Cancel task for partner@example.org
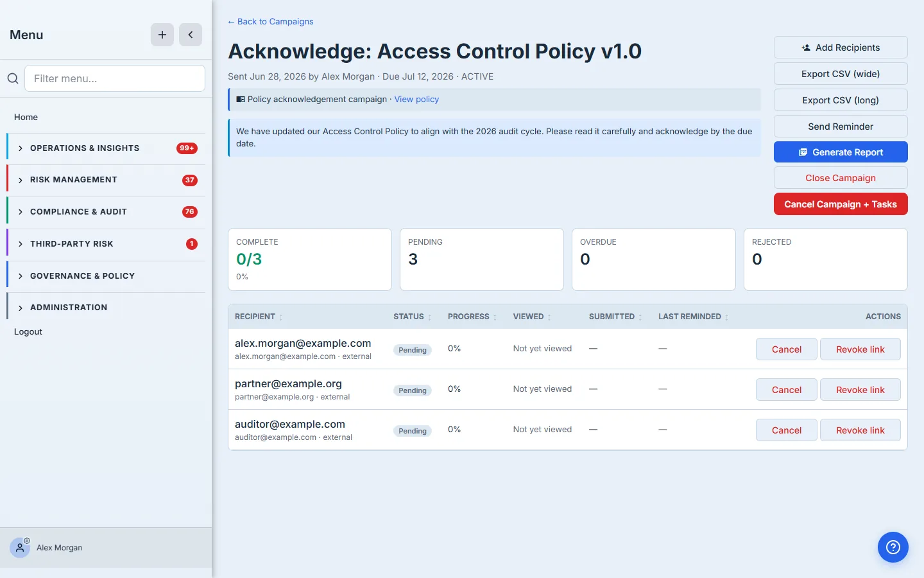Screen dimensions: 924x578 pyautogui.click(x=787, y=390)
